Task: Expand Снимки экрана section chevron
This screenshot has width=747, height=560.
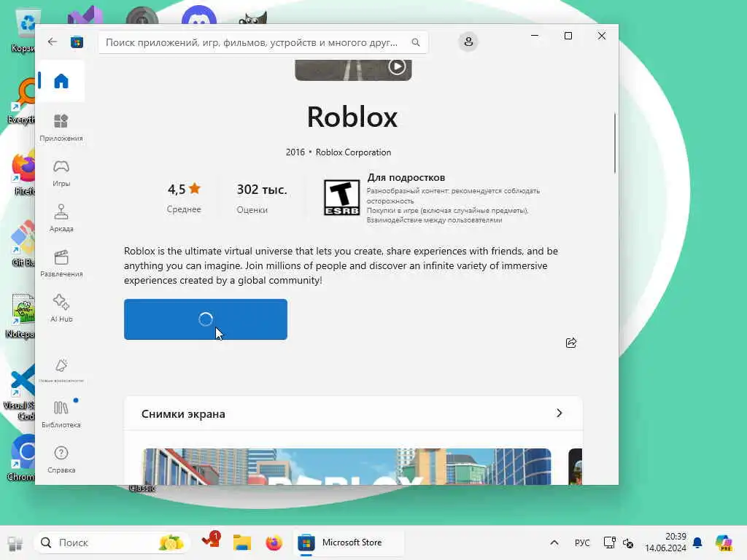Action: pos(560,413)
